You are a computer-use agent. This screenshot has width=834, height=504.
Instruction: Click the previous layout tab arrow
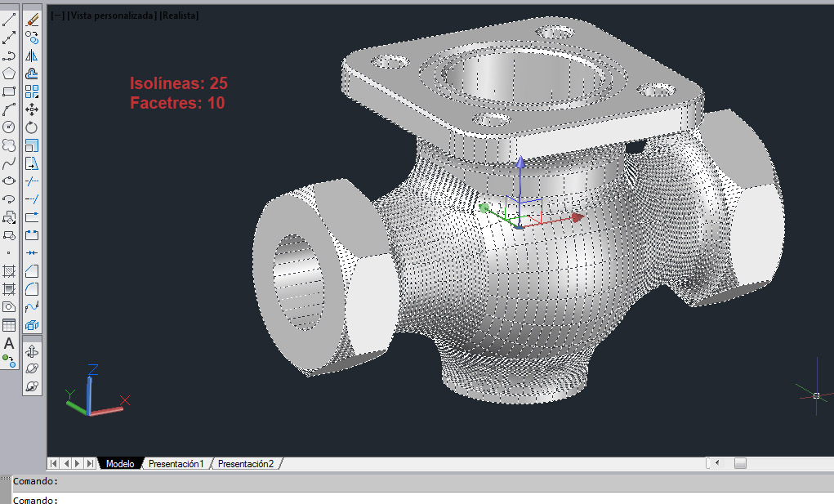(x=66, y=464)
